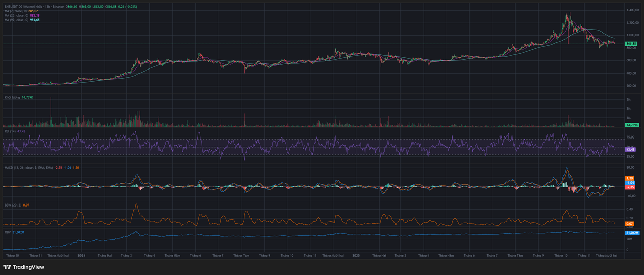Click the 1.200,00 price axis value
Image resolution: width=644 pixels, height=275 pixels.
633,23
